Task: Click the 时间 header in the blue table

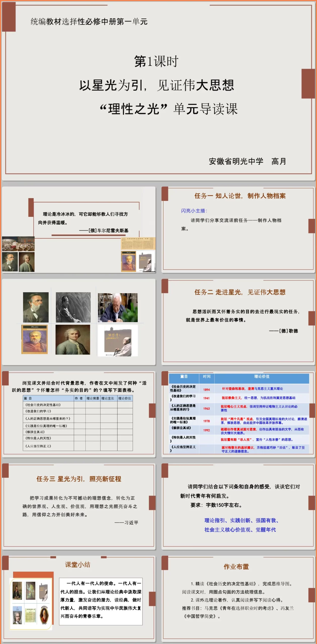Action: tap(207, 376)
